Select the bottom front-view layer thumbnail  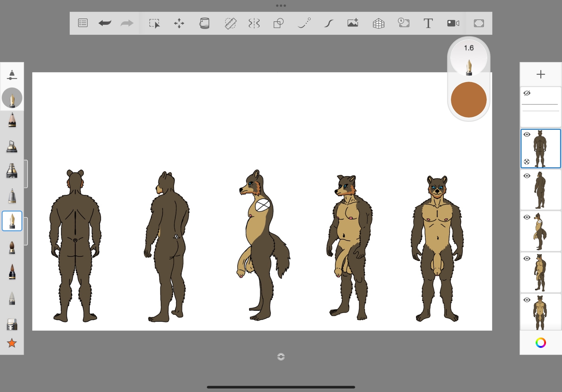(x=540, y=312)
